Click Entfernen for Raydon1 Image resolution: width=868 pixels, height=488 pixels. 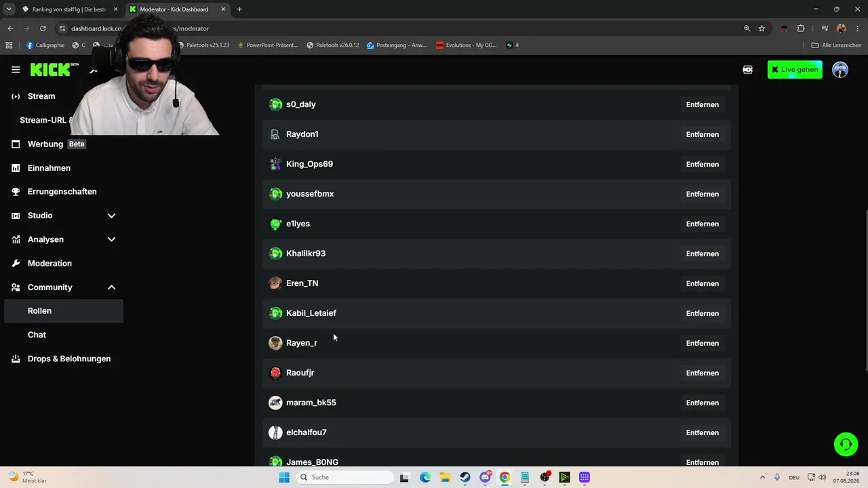(x=702, y=134)
